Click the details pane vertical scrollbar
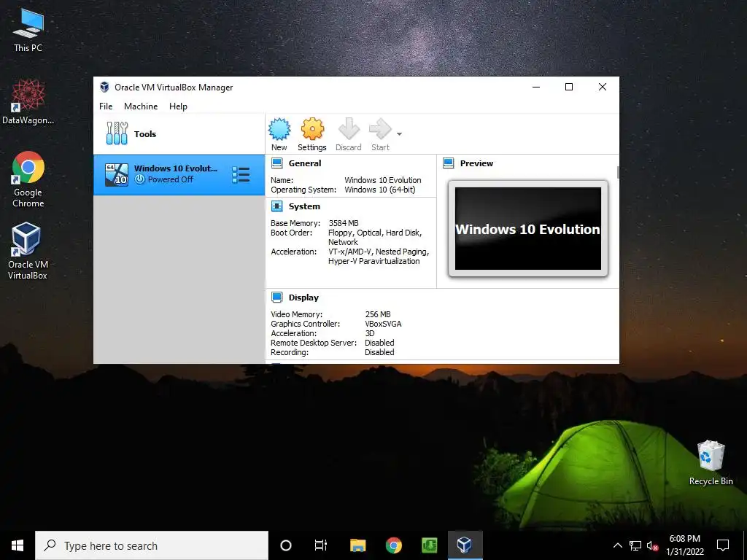This screenshot has height=560, width=747. coord(618,172)
